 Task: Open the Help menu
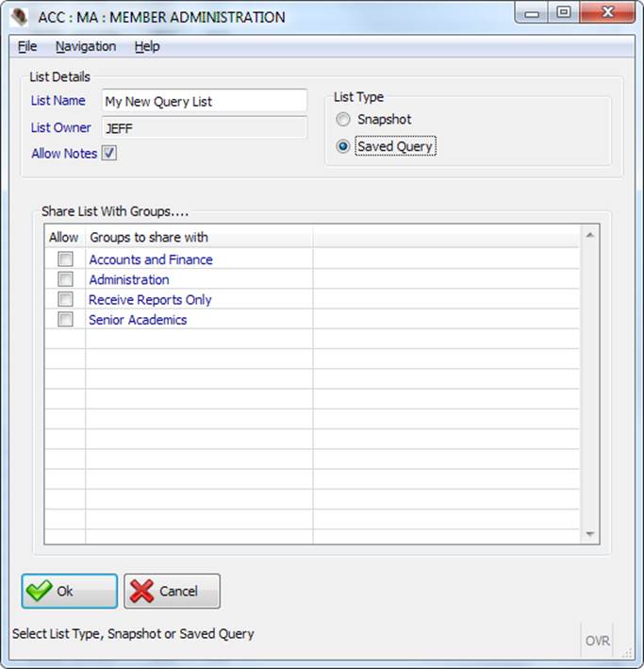(147, 46)
